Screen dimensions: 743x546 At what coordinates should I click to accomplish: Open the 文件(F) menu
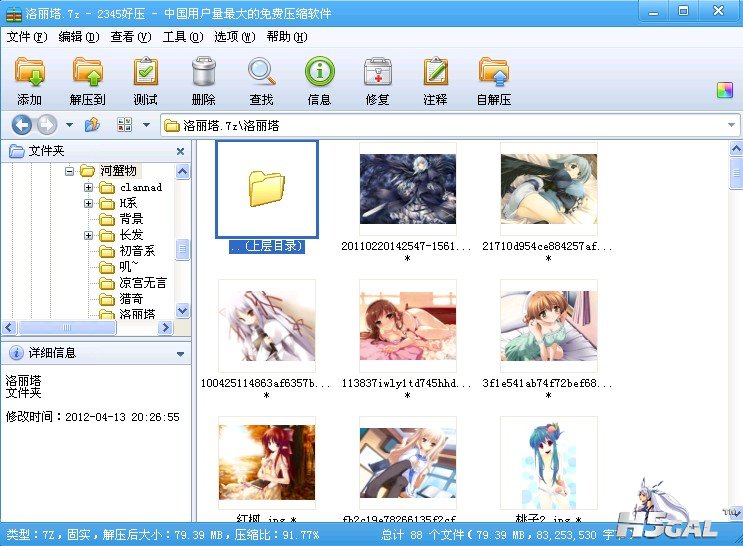coord(27,36)
